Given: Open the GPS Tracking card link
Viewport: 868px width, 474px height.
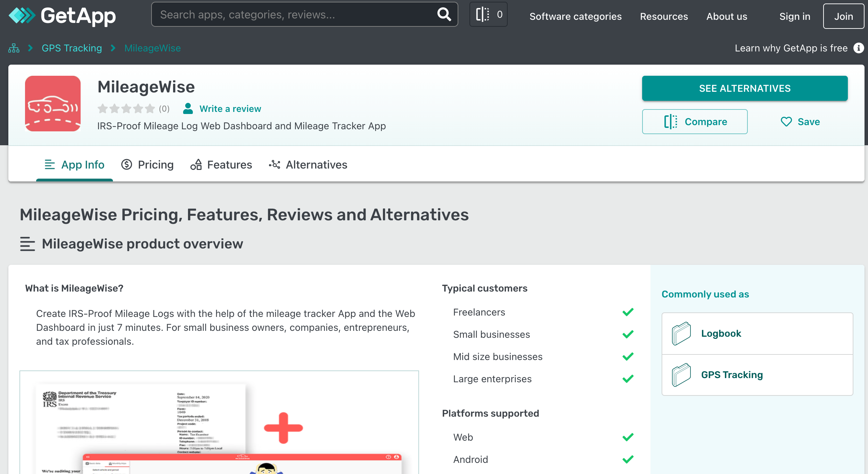Looking at the screenshot, I should [x=732, y=375].
